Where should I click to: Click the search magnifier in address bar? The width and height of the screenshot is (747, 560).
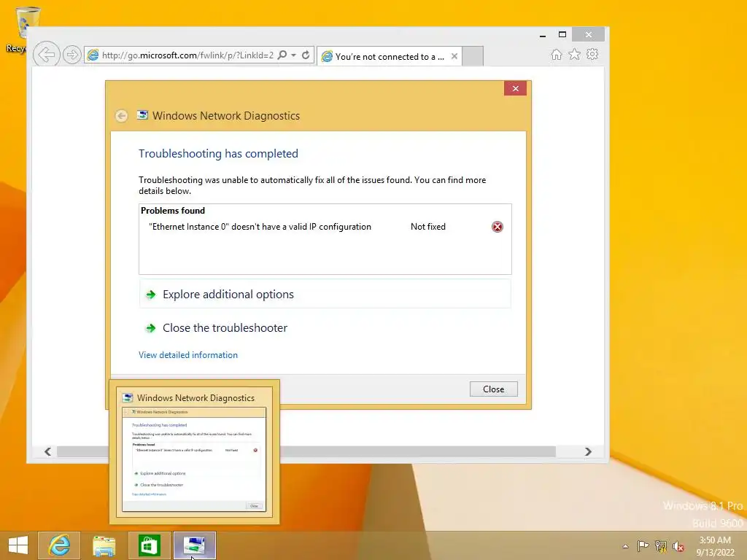282,55
